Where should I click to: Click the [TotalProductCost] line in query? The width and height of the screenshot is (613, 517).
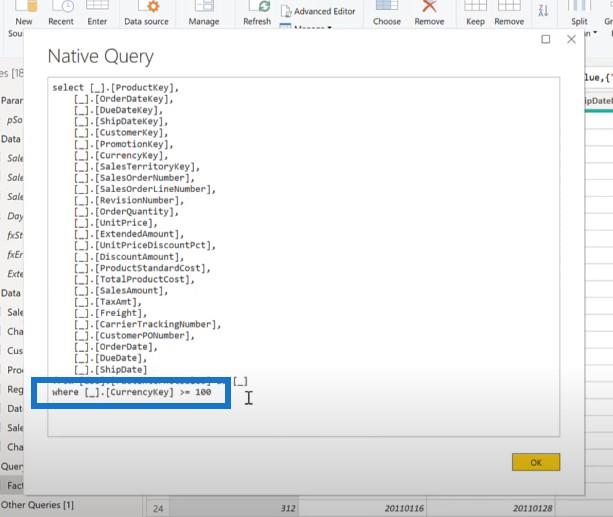point(134,279)
